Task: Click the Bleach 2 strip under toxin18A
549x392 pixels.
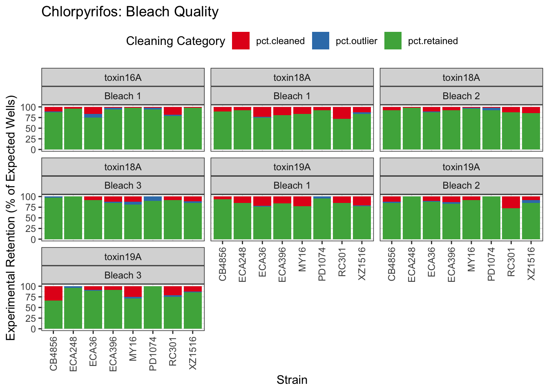Action: point(461,96)
